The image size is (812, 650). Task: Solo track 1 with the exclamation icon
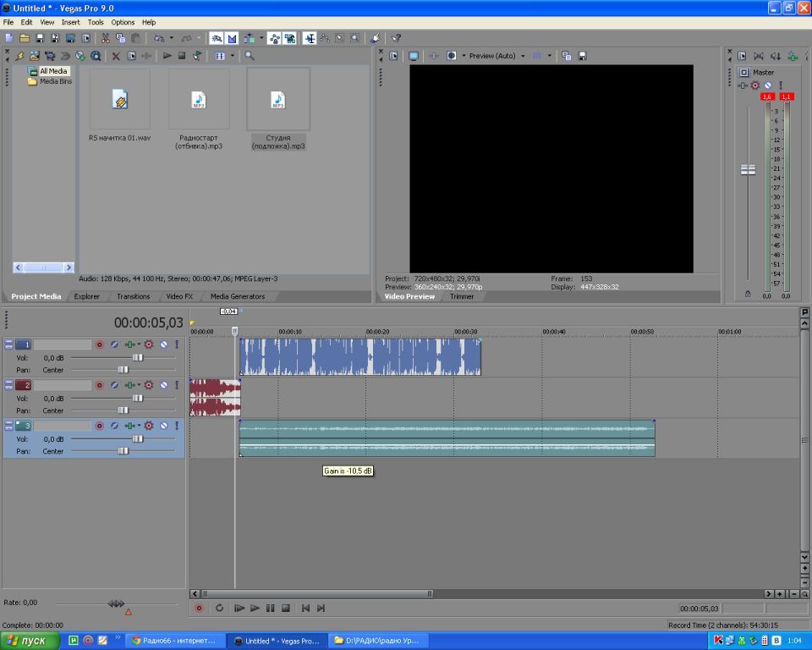[x=177, y=344]
